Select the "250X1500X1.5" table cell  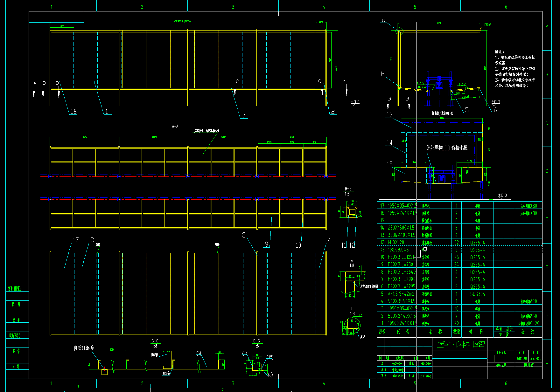point(401,228)
